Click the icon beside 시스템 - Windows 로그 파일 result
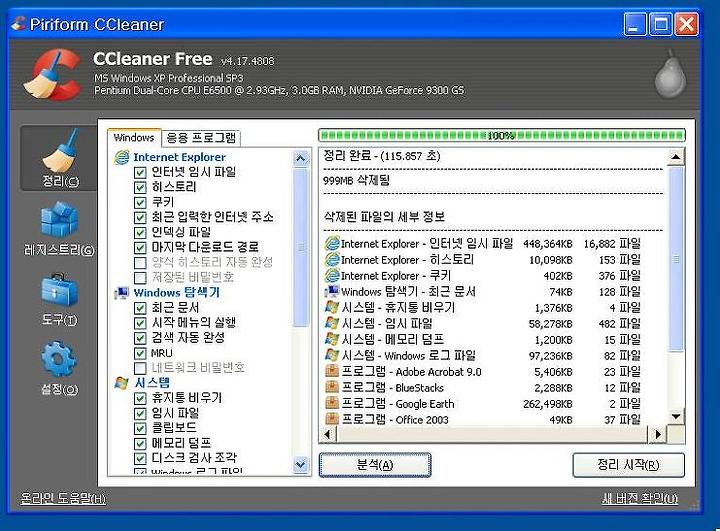 332,355
